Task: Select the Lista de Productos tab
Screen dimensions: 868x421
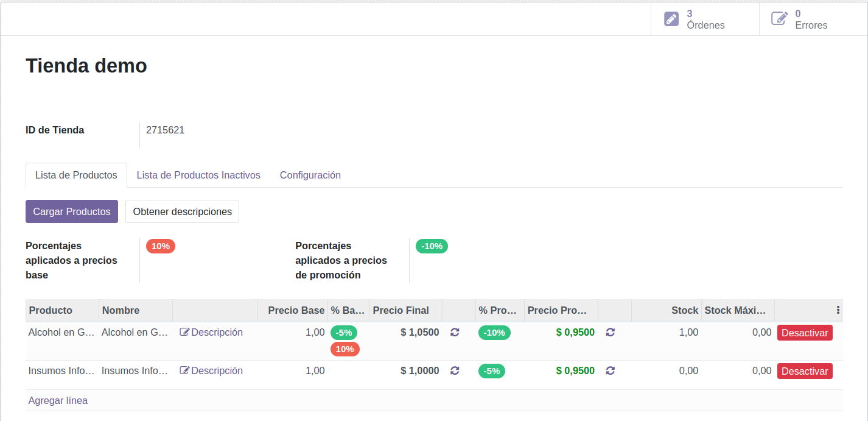Action: tap(76, 175)
